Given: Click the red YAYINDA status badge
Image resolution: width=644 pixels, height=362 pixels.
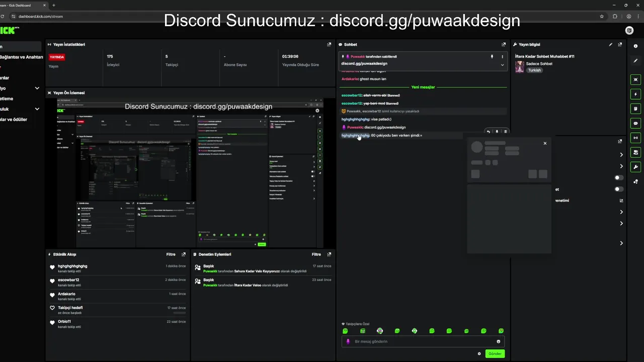Looking at the screenshot, I should point(57,57).
